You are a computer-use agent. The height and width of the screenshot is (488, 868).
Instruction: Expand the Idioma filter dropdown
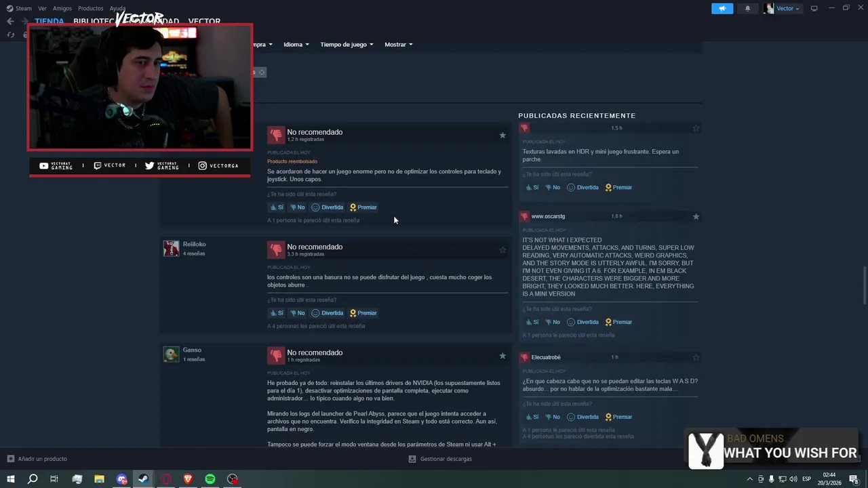tap(296, 45)
